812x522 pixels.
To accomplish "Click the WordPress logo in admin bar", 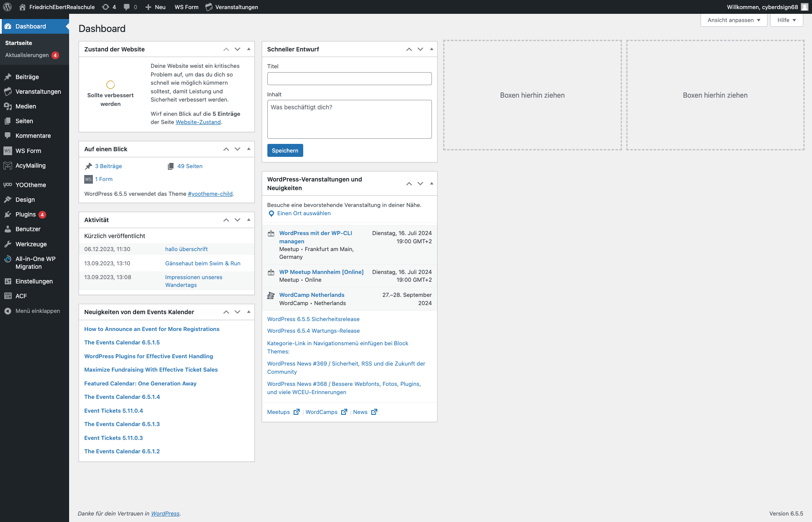I will [x=7, y=7].
